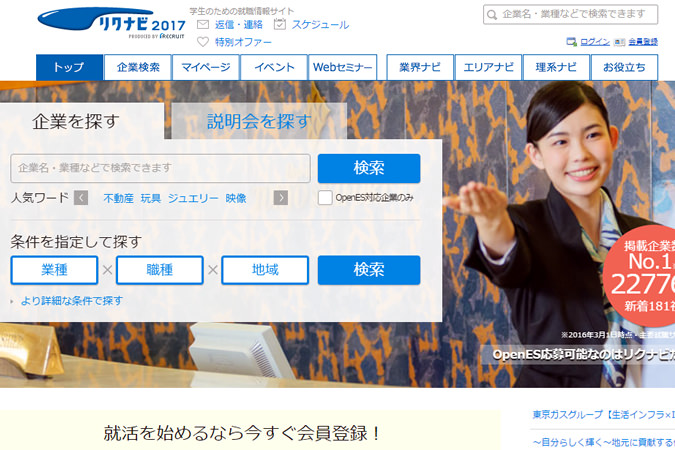Click the magnifier icon in top search box

492,15
